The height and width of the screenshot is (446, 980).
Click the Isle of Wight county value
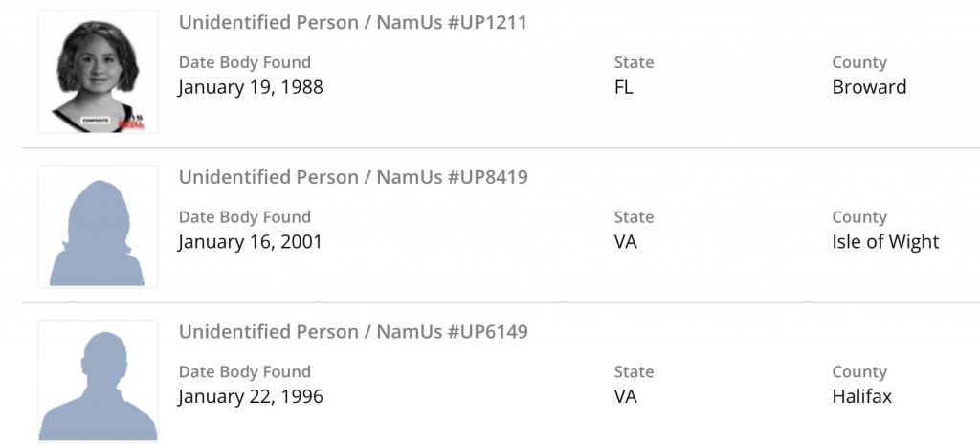885,242
